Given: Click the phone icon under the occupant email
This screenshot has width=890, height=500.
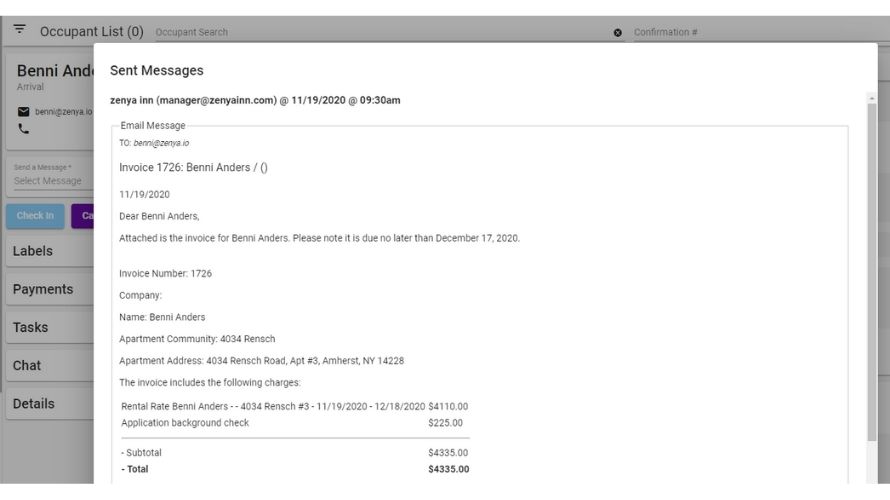Looking at the screenshot, I should (24, 129).
